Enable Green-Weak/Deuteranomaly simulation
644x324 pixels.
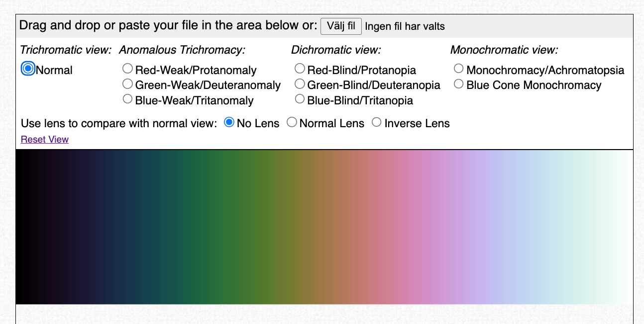128,83
